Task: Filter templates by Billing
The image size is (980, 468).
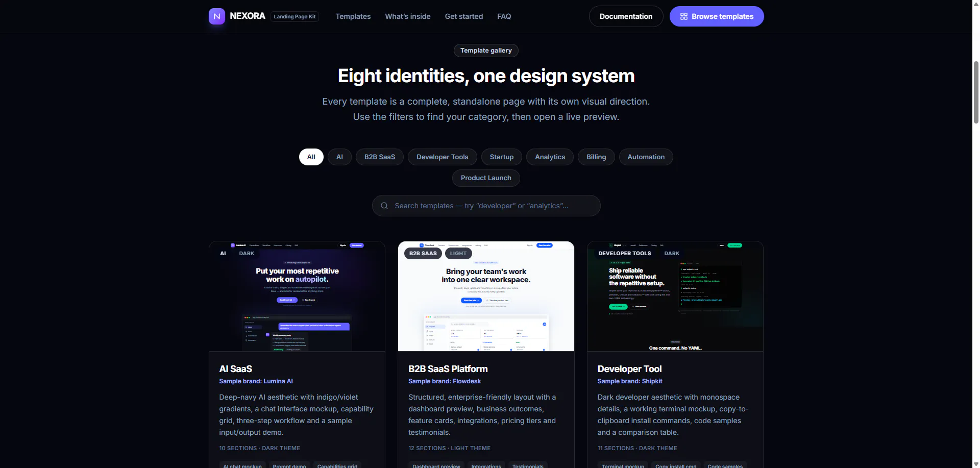Action: point(596,157)
